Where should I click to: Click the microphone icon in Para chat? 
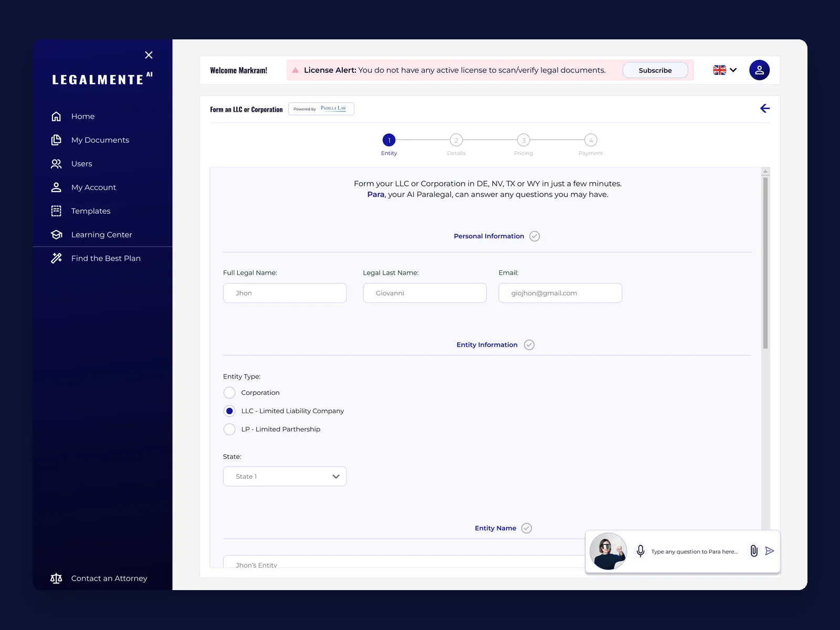point(640,551)
